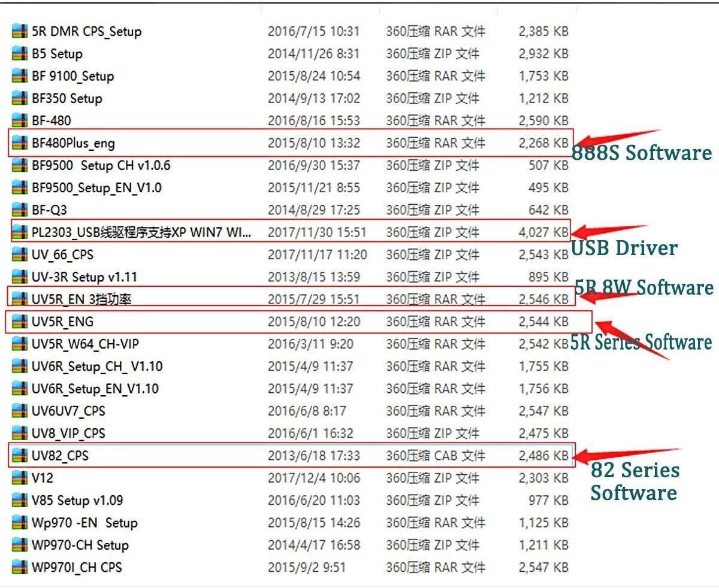Click the size value 507 KB
Image resolution: width=719 pixels, height=588 pixels.
pyautogui.click(x=548, y=165)
